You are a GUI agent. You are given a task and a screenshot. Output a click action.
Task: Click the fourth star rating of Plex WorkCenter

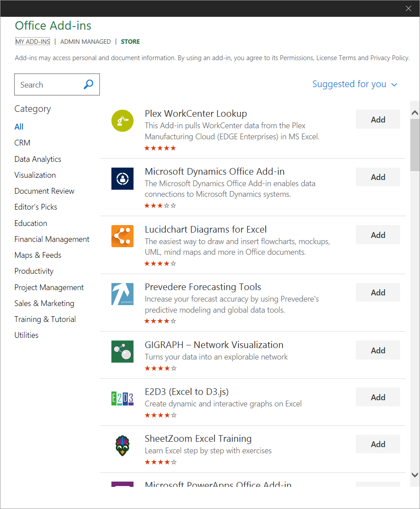tap(166, 148)
